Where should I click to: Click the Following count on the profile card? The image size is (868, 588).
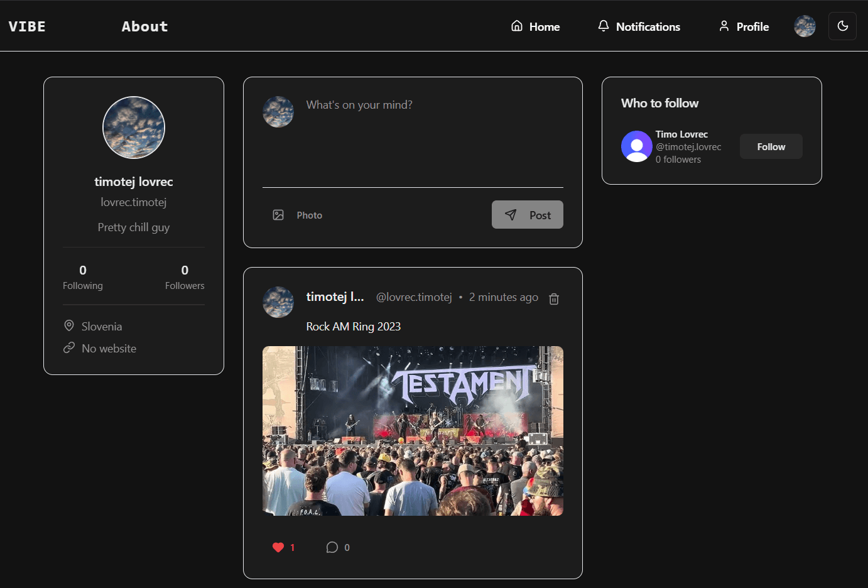coord(82,276)
